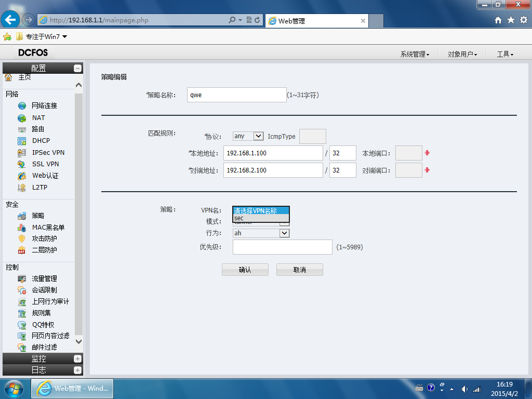The width and height of the screenshot is (532, 399).
Task: Click the 网页内容过滤 icon
Action: 22,336
